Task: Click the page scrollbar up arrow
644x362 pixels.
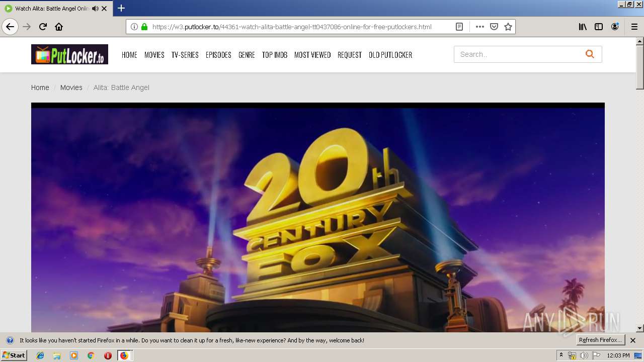Action: (x=640, y=41)
